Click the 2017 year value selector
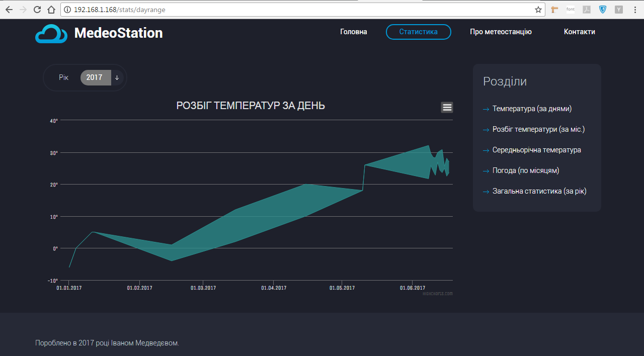 95,77
